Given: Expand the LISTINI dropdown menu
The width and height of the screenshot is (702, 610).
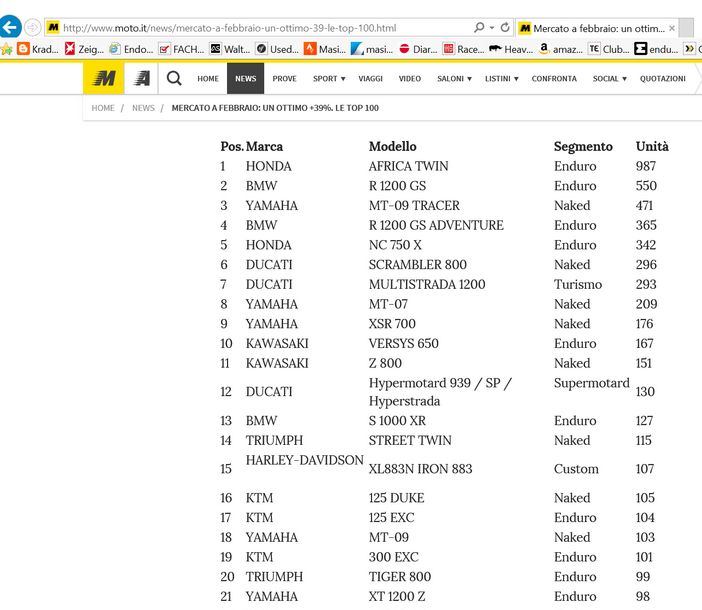Looking at the screenshot, I should click(502, 78).
